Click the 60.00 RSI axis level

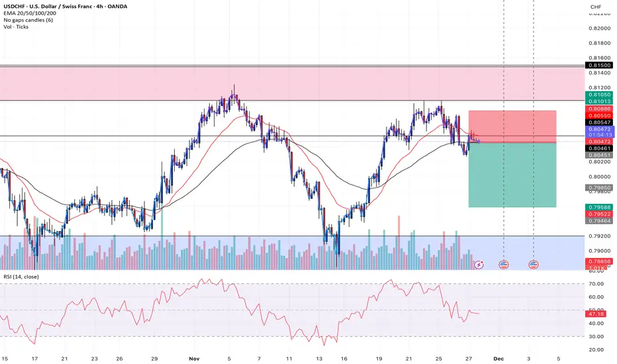click(x=596, y=297)
